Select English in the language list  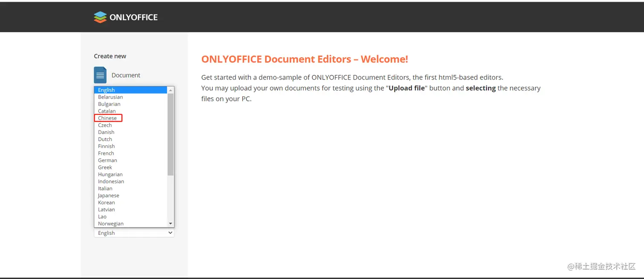pos(131,90)
